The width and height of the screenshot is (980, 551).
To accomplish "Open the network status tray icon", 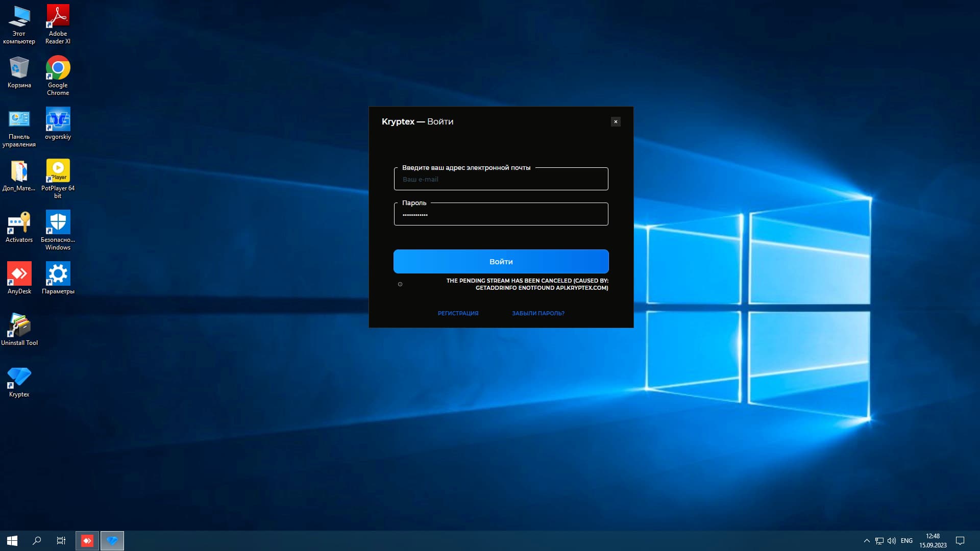I will [x=879, y=541].
